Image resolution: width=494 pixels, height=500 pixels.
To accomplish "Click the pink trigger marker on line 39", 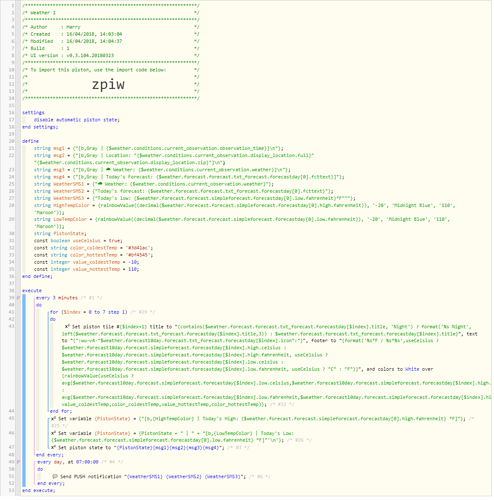I will pos(18,299).
